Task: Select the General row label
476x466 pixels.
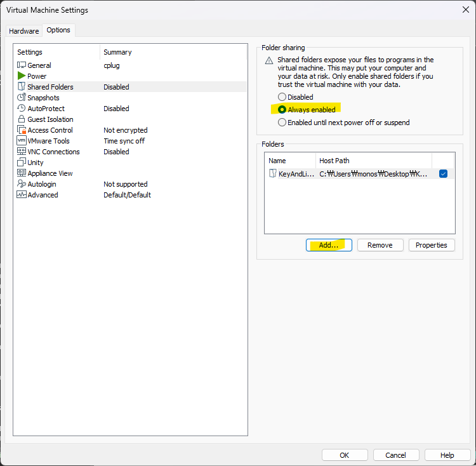Action: 39,65
